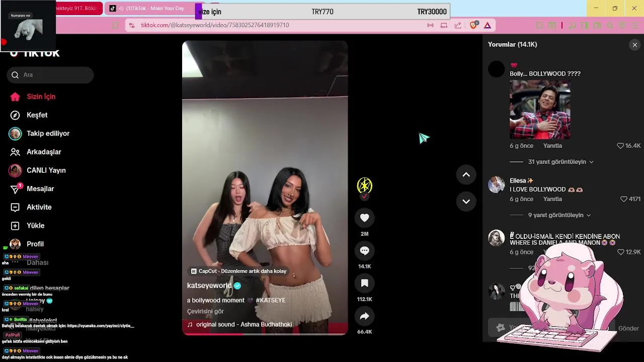The image size is (644, 362).
Task: Open Brave Shields lion icon
Action: (473, 25)
